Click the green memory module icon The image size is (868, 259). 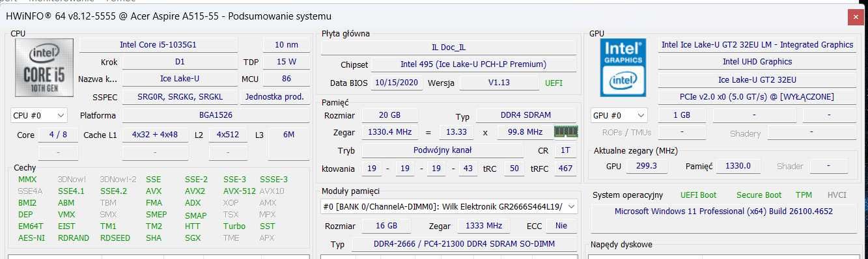(566, 131)
